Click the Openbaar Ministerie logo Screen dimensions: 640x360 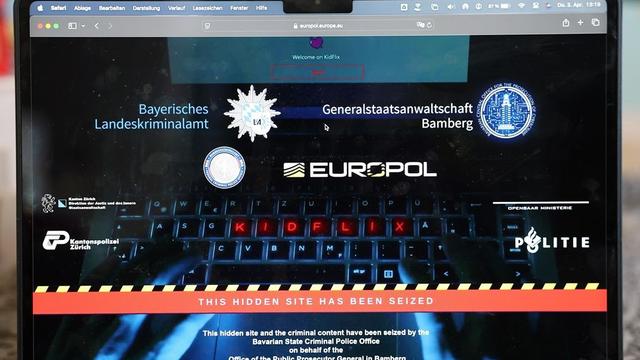coord(540,206)
